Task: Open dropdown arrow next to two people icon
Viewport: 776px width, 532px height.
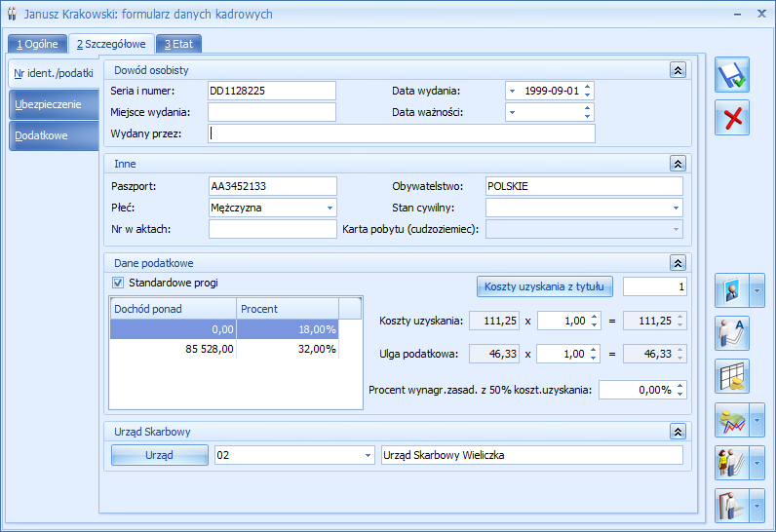Action: pos(757,463)
